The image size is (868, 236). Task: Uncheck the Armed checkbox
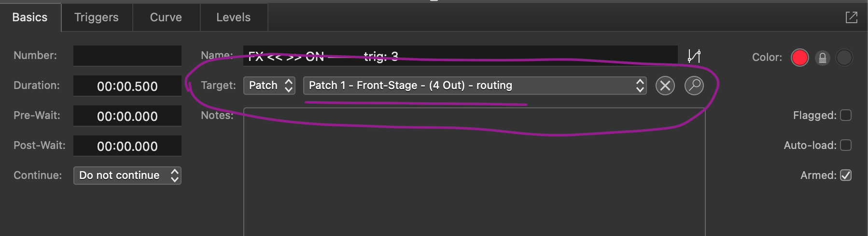(846, 175)
